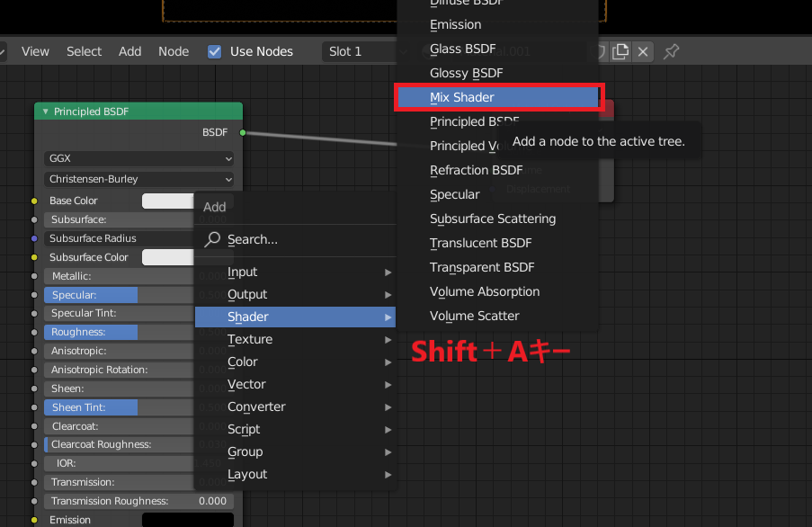Viewport: 812px width, 527px height.
Task: Click the Metallic slider
Action: click(x=119, y=276)
